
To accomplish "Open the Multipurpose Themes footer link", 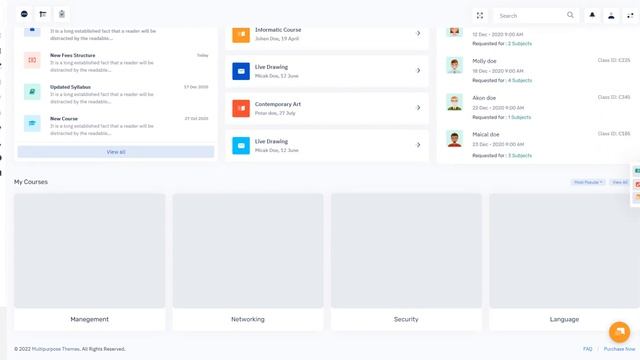I will (x=56, y=349).
